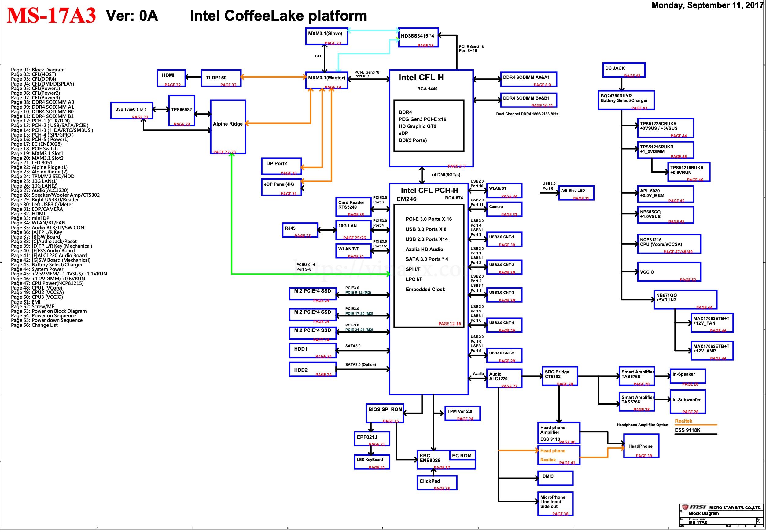Select the Alpine Ridge block
This screenshot has width=766, height=532.
(228, 127)
